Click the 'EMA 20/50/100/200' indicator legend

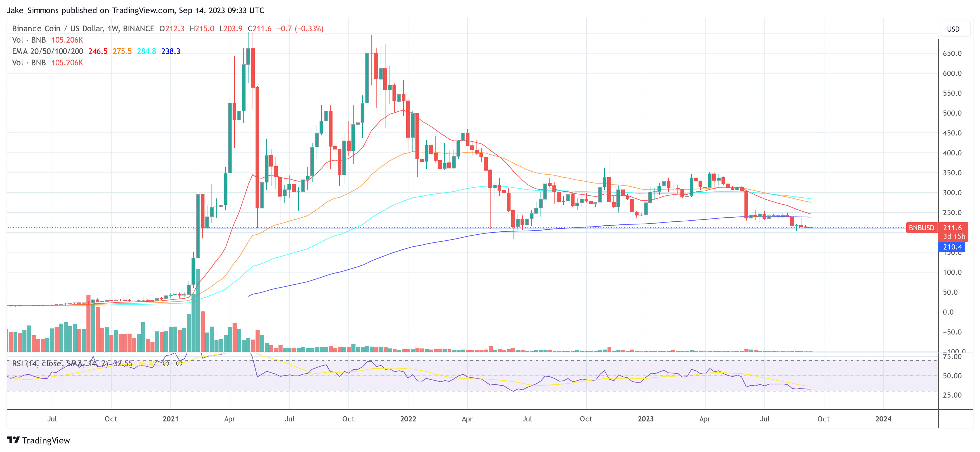(x=48, y=51)
